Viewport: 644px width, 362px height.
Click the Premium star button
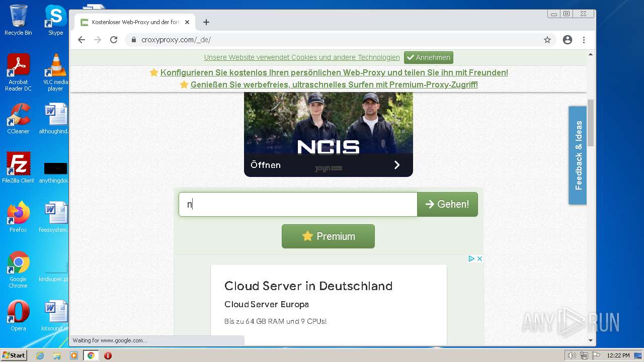click(328, 236)
